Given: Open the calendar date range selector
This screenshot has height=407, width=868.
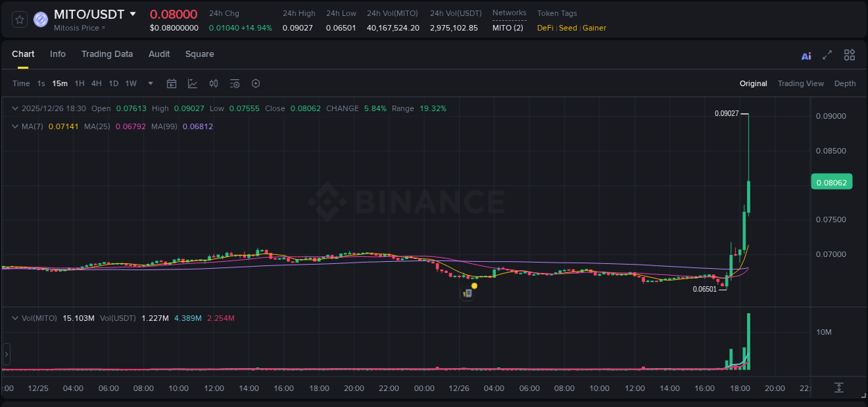Looking at the screenshot, I should tap(172, 83).
